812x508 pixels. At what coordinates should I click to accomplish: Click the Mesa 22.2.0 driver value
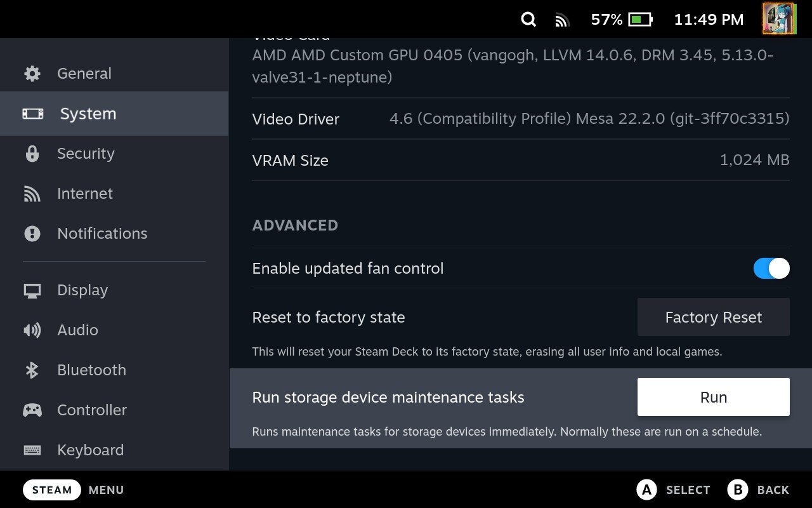589,119
